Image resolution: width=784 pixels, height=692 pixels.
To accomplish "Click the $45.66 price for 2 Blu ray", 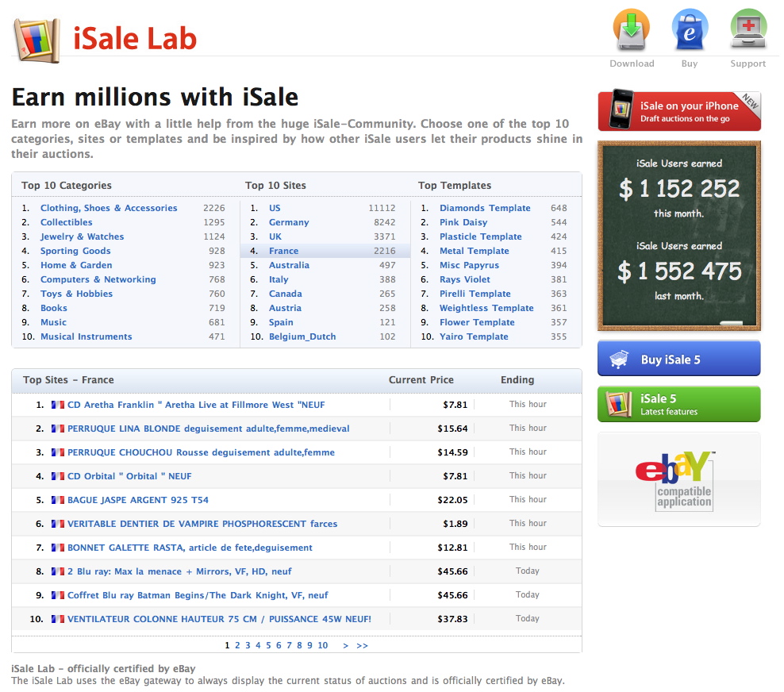I will pos(452,571).
